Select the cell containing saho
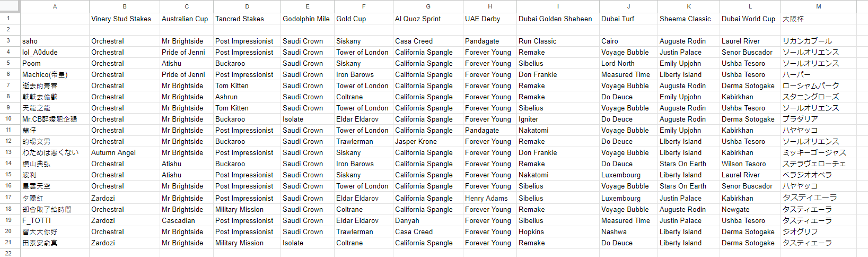Screen dimensions: 868x257 [x=55, y=41]
